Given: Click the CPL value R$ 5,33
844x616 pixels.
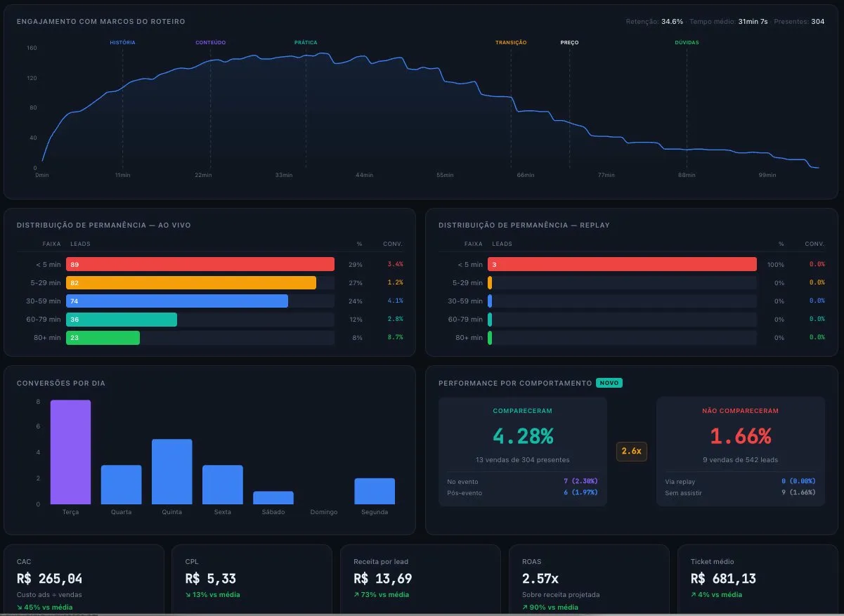Looking at the screenshot, I should [211, 579].
